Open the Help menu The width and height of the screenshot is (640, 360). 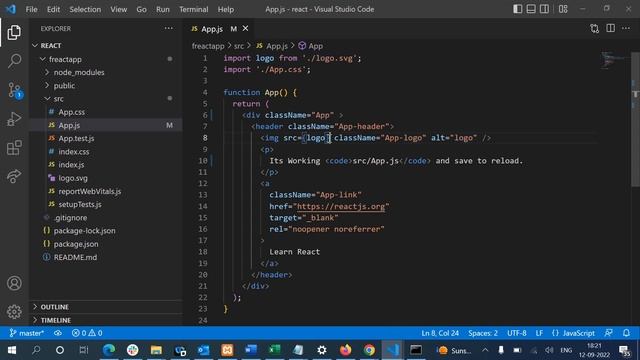[x=226, y=9]
